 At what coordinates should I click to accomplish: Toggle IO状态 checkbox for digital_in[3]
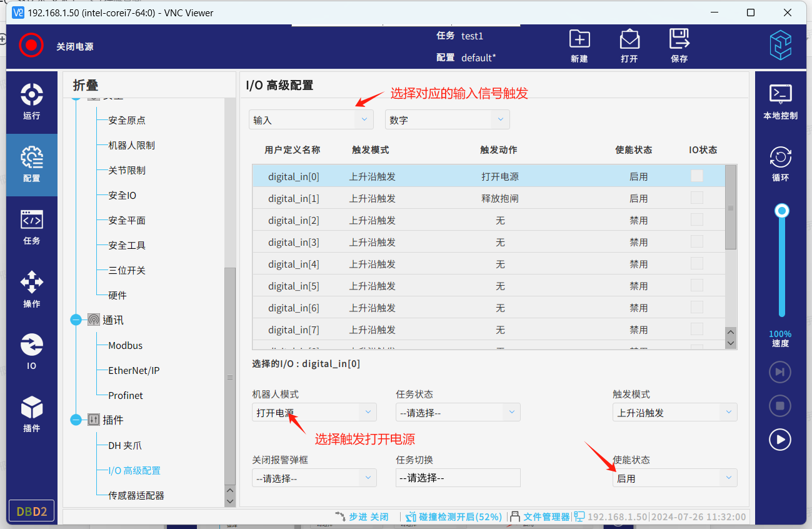pyautogui.click(x=696, y=241)
